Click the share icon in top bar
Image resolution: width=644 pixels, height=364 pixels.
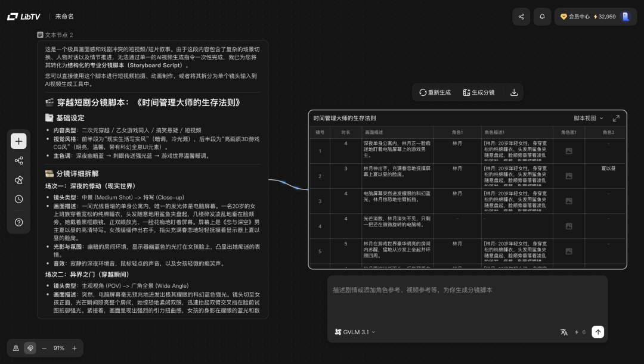coord(521,17)
